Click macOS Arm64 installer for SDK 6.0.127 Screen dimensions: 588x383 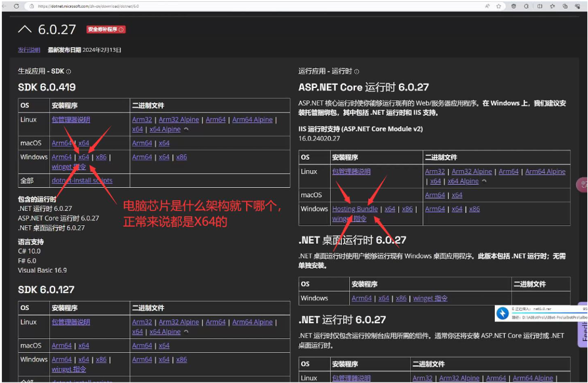(x=62, y=346)
